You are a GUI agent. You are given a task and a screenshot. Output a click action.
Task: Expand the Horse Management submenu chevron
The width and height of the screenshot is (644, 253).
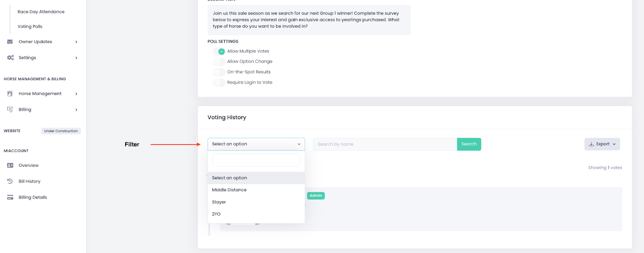(x=76, y=94)
